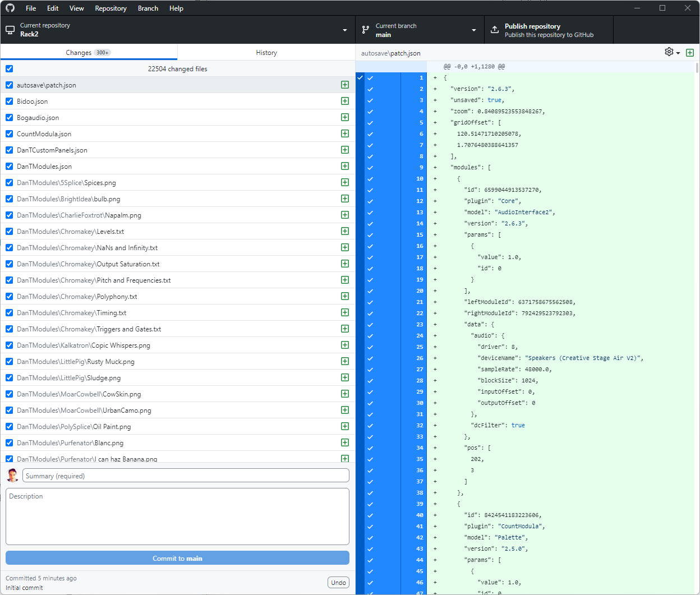Click the whole-hunk selection bar by the diff

click(360, 333)
